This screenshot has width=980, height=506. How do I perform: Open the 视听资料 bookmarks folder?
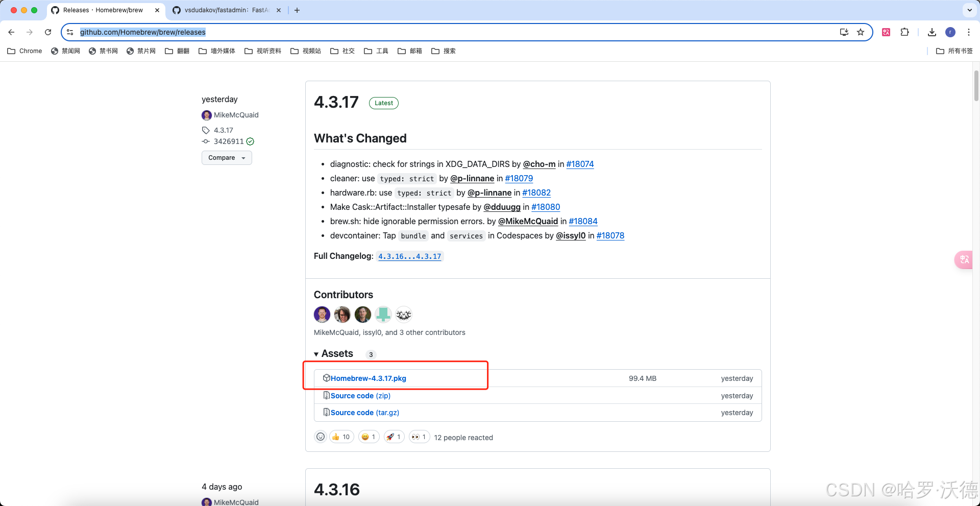(x=263, y=51)
